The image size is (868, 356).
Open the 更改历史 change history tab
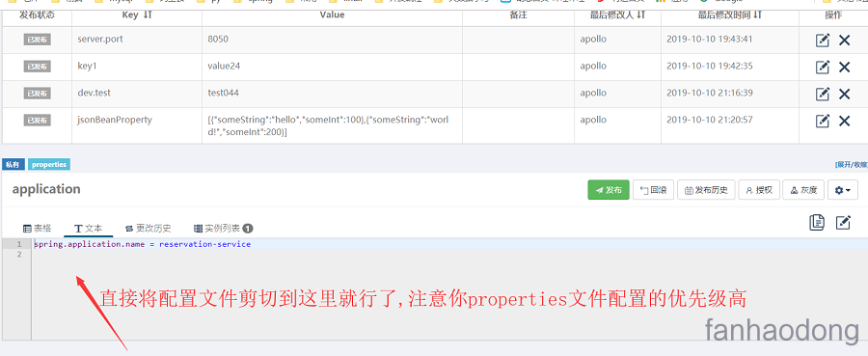(149, 228)
